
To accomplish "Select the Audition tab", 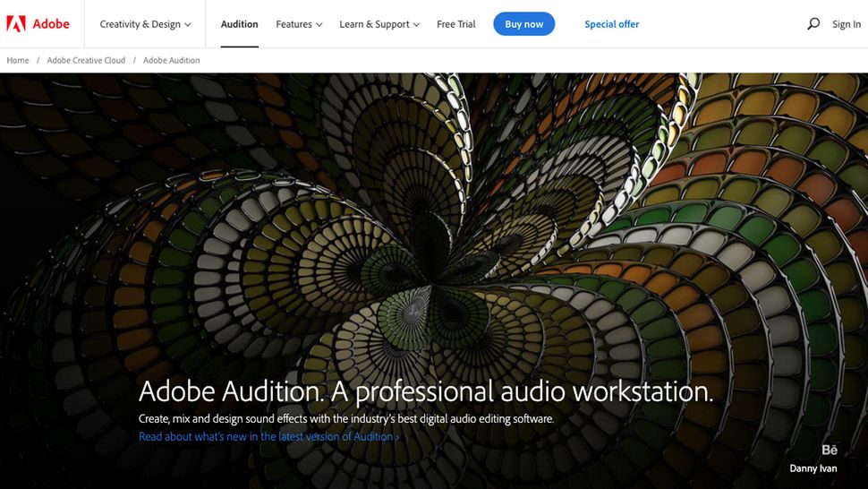I will [x=239, y=24].
